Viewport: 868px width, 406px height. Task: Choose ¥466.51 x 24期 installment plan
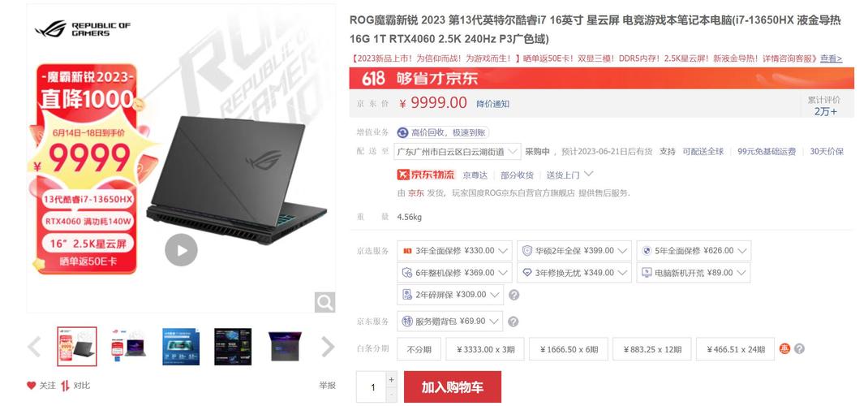pos(735,349)
